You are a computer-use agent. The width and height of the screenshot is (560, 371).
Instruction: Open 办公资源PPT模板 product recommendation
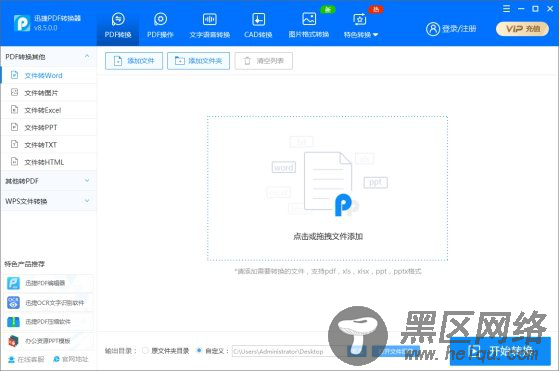[x=49, y=341]
